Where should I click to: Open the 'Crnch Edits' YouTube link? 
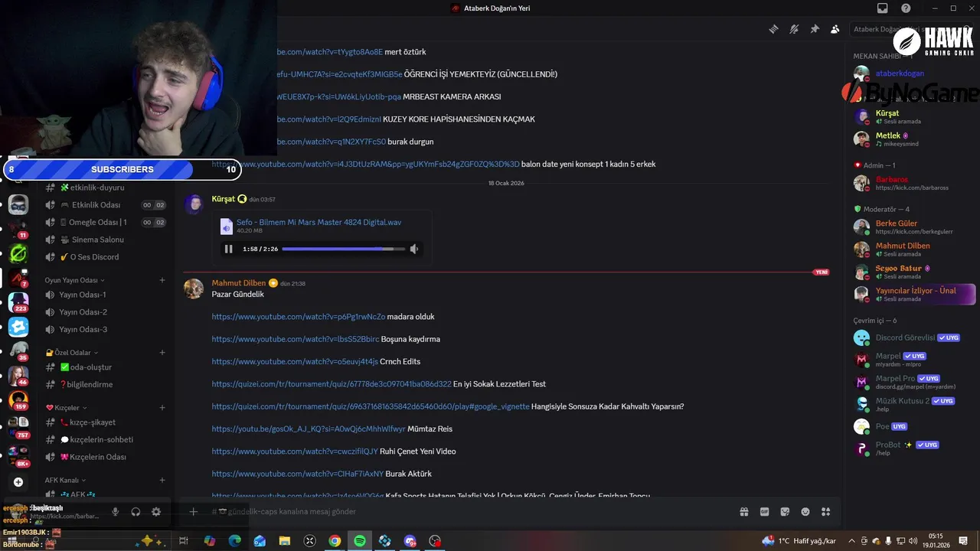[x=295, y=361]
